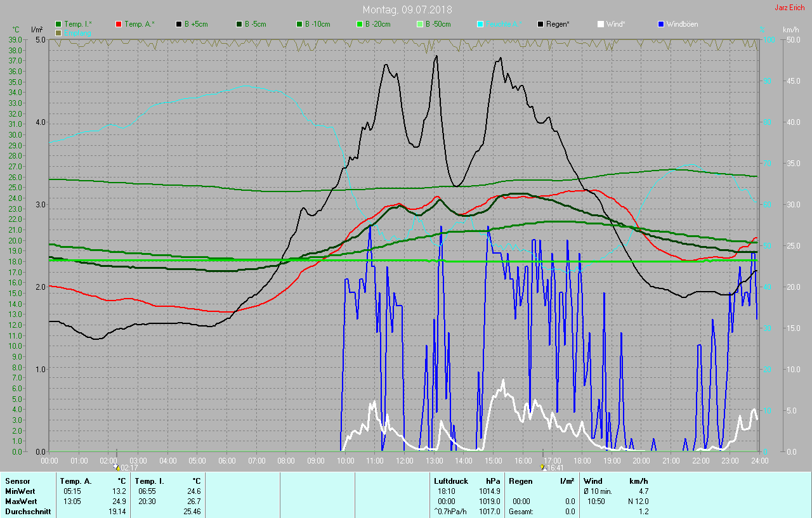Click the MaxWert row label
Viewport: 812px width, 518px height.
pyautogui.click(x=21, y=501)
